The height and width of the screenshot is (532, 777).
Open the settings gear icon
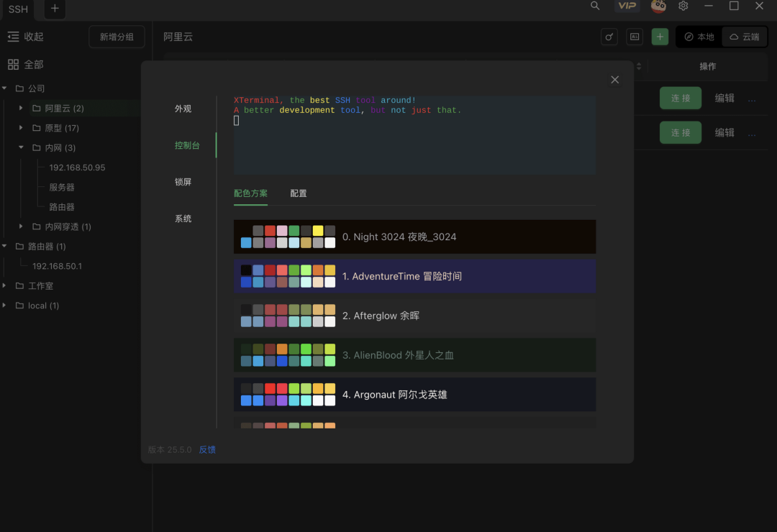click(683, 6)
